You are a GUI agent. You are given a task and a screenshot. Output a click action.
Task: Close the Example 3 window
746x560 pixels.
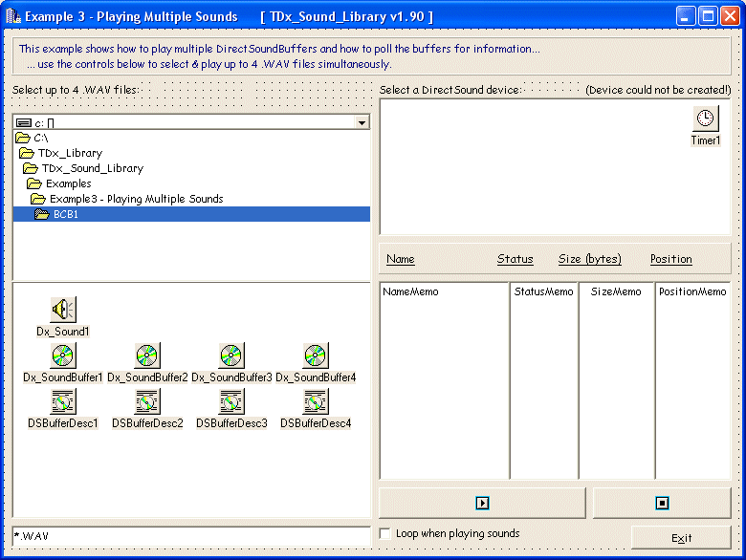tap(730, 16)
